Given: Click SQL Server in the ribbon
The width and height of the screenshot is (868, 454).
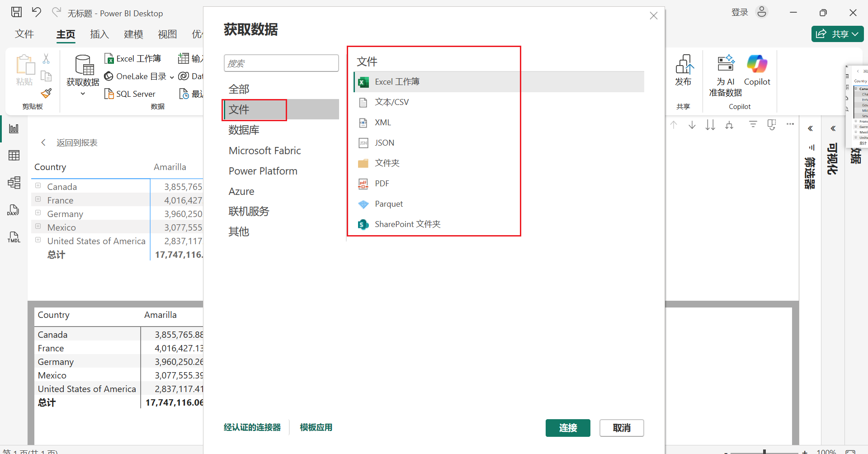Looking at the screenshot, I should (x=130, y=94).
